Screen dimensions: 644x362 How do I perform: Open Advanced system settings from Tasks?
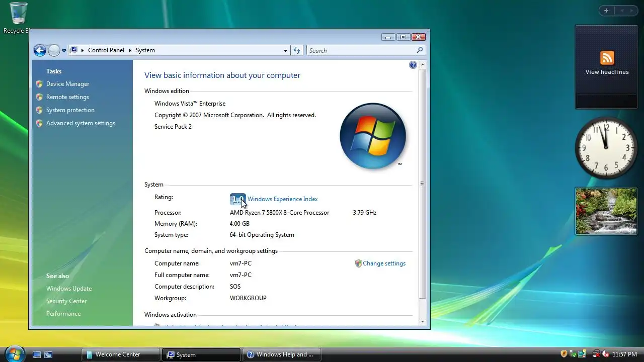[80, 123]
